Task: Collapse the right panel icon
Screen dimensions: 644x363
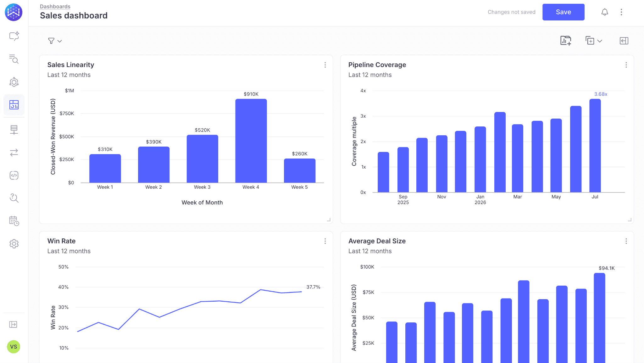Action: click(x=624, y=41)
